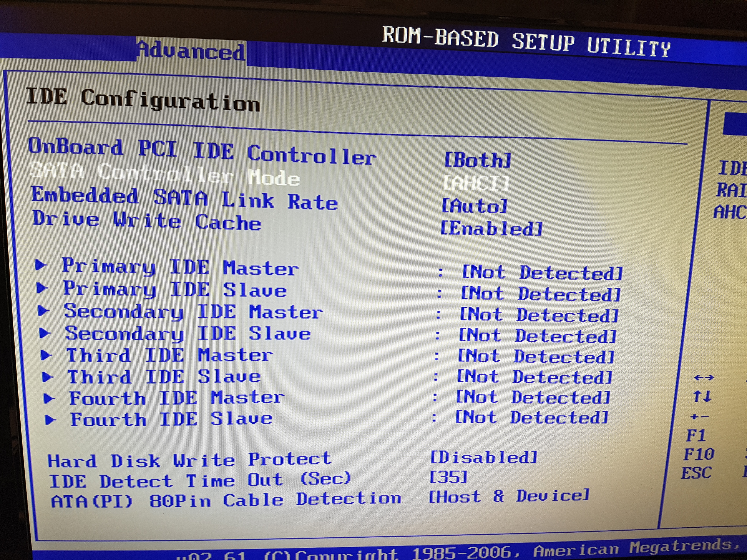The image size is (747, 560).
Task: Change the [Both] controller value
Action: (x=478, y=160)
